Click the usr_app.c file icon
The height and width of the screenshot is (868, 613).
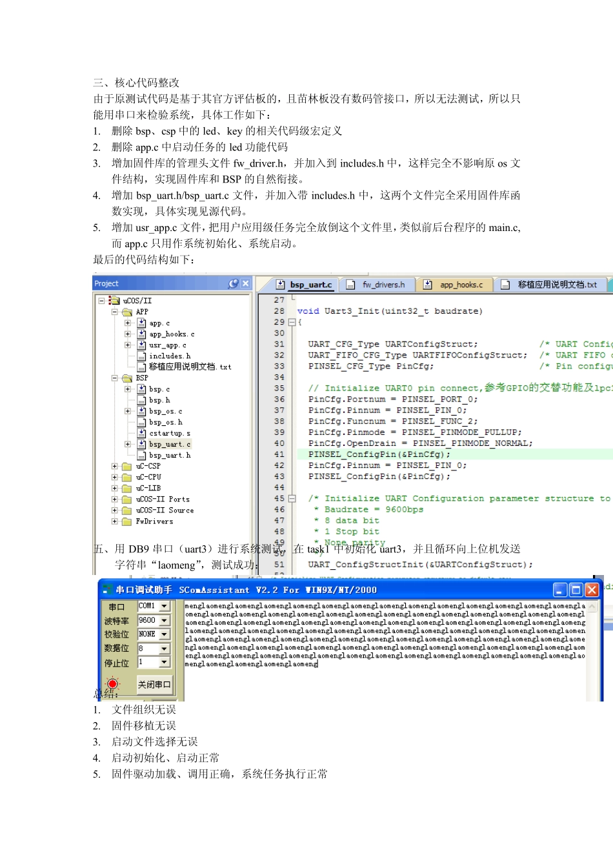[x=141, y=345]
